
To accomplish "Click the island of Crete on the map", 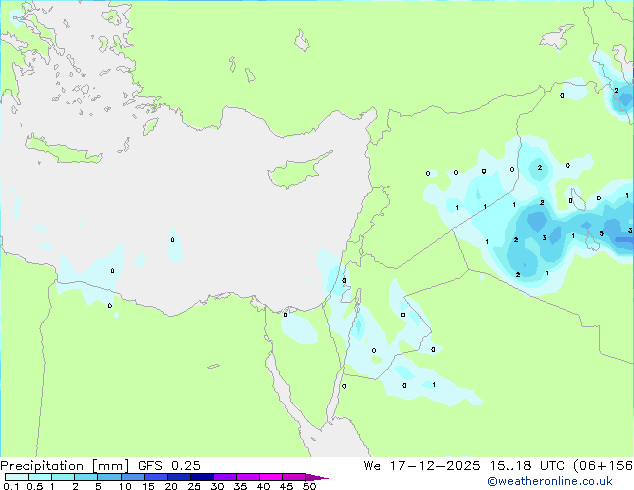I will (63, 150).
